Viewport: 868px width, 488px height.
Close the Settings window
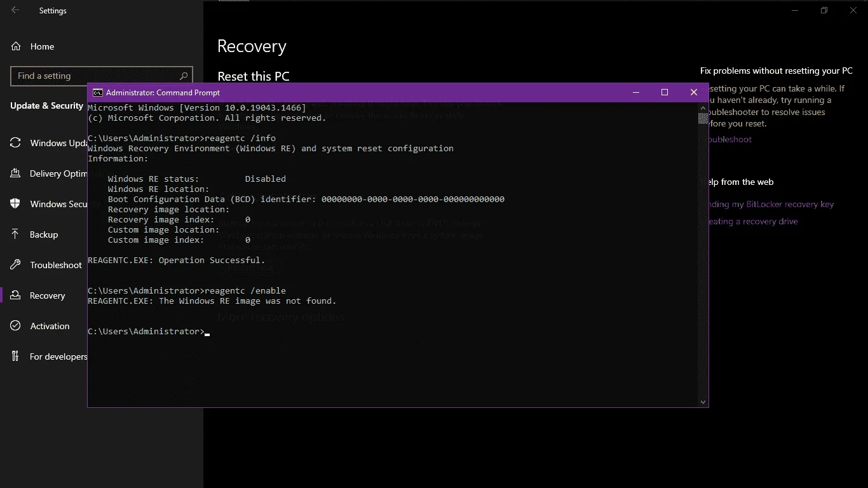853,10
